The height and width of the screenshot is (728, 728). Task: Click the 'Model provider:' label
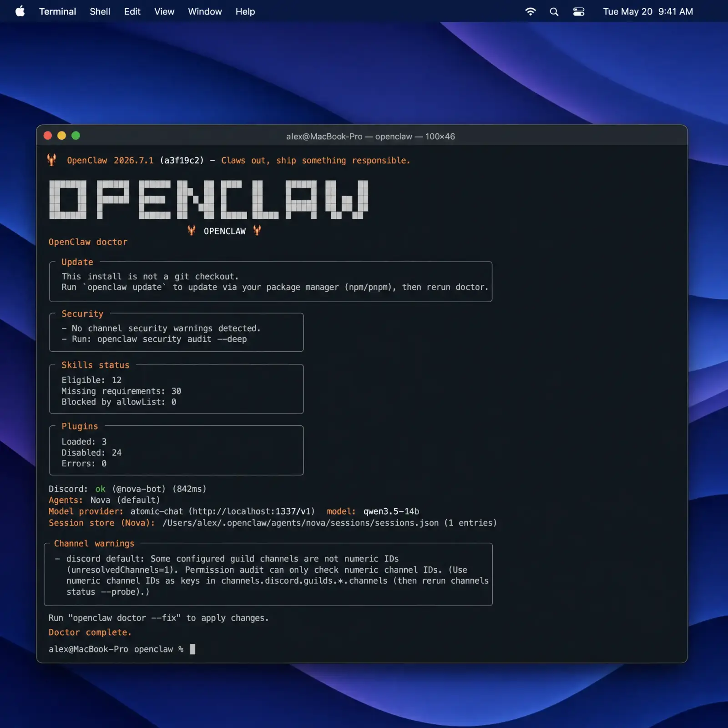86,511
